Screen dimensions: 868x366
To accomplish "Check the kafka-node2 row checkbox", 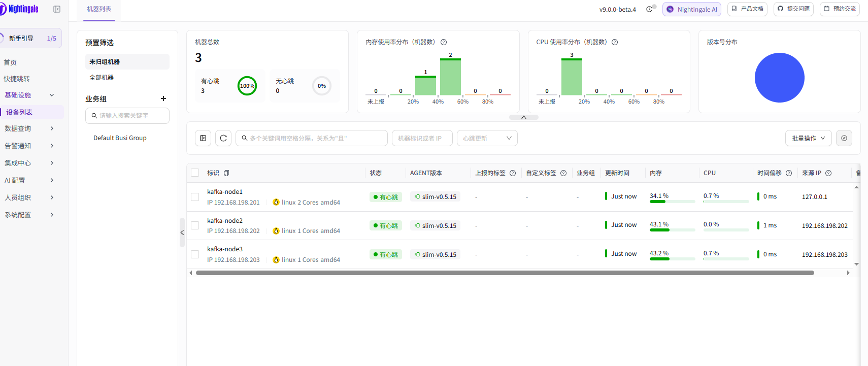I will tap(195, 225).
